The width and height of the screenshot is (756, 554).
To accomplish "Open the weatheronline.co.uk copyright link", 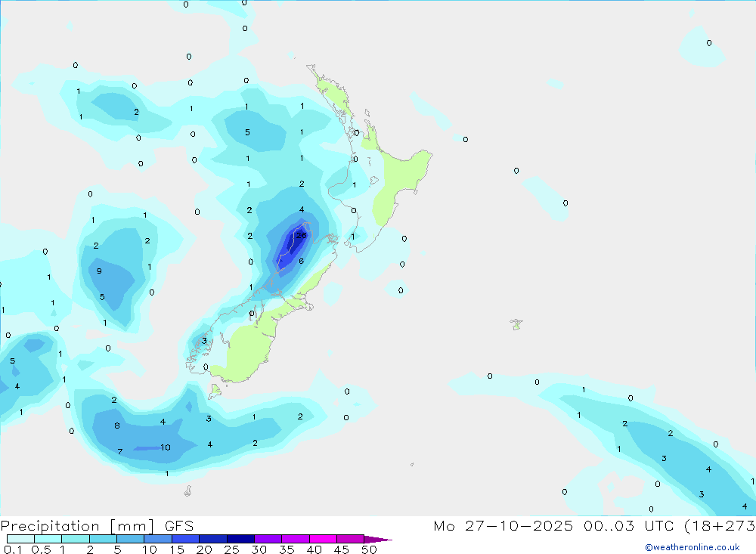I will (692, 547).
